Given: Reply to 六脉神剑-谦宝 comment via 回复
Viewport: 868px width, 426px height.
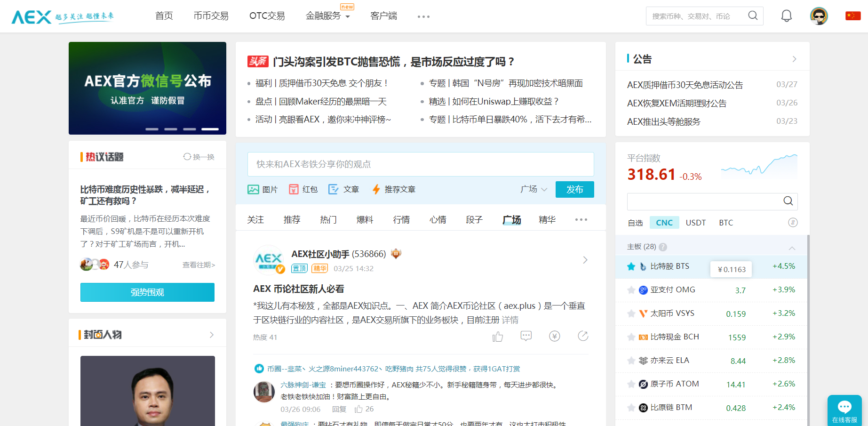Looking at the screenshot, I should (x=339, y=409).
